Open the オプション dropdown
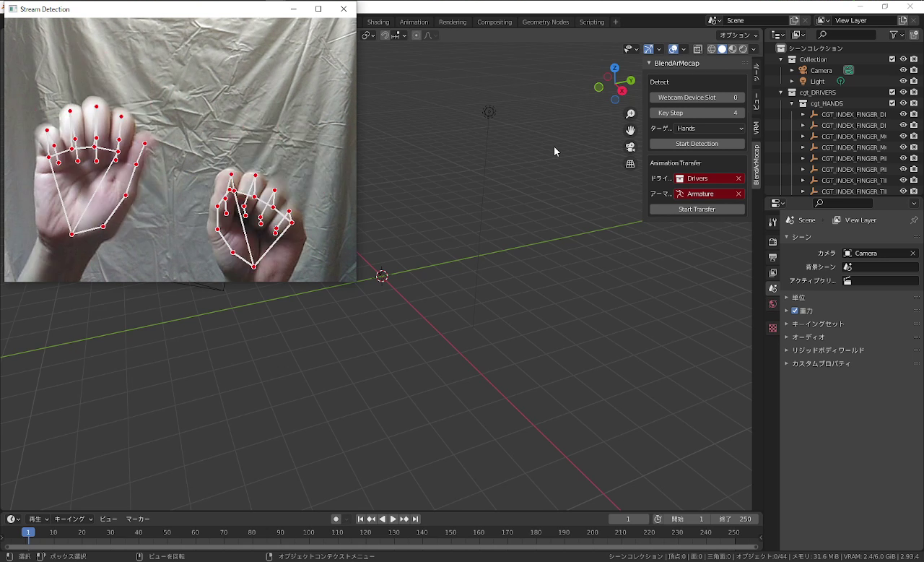 point(738,35)
